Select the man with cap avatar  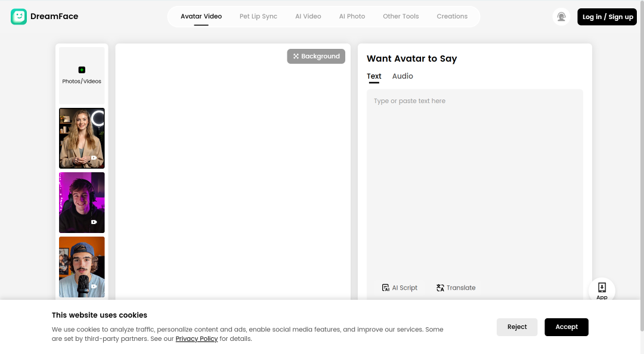coord(82,267)
